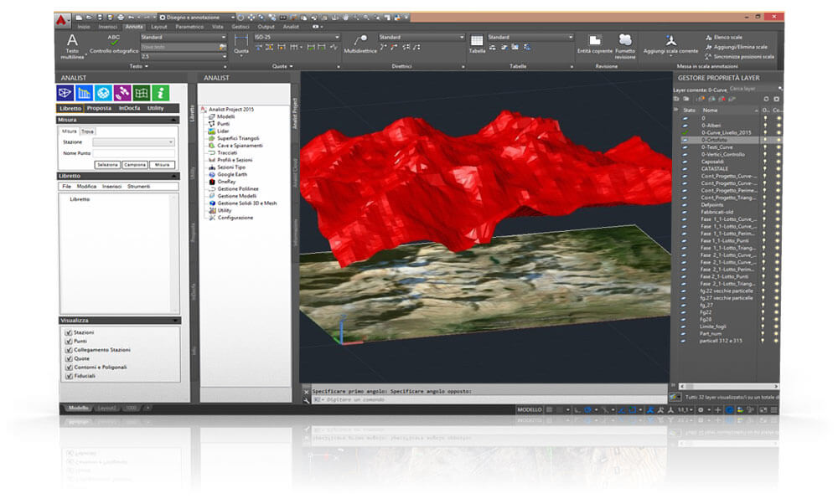Image resolution: width=838 pixels, height=504 pixels.
Task: Click the Entità coprente tool
Action: click(x=595, y=44)
